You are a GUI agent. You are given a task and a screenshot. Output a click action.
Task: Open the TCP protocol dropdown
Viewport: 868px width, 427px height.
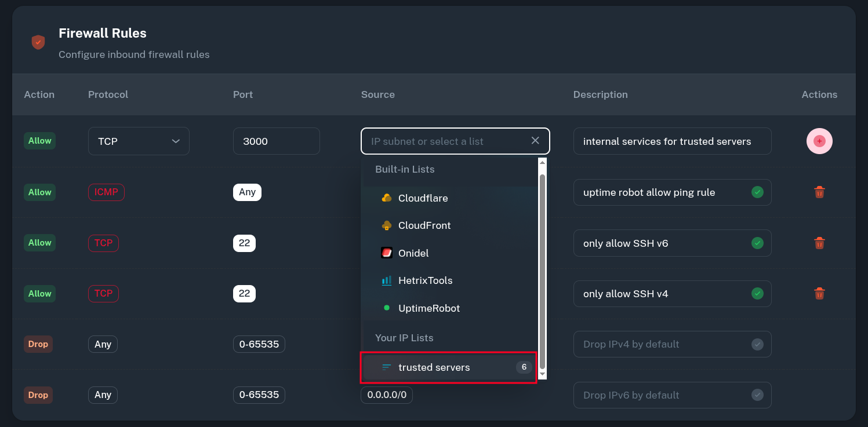[x=139, y=141]
